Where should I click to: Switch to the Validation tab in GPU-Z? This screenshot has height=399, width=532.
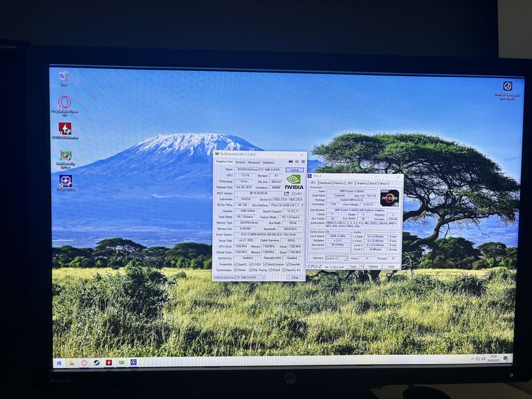point(269,162)
